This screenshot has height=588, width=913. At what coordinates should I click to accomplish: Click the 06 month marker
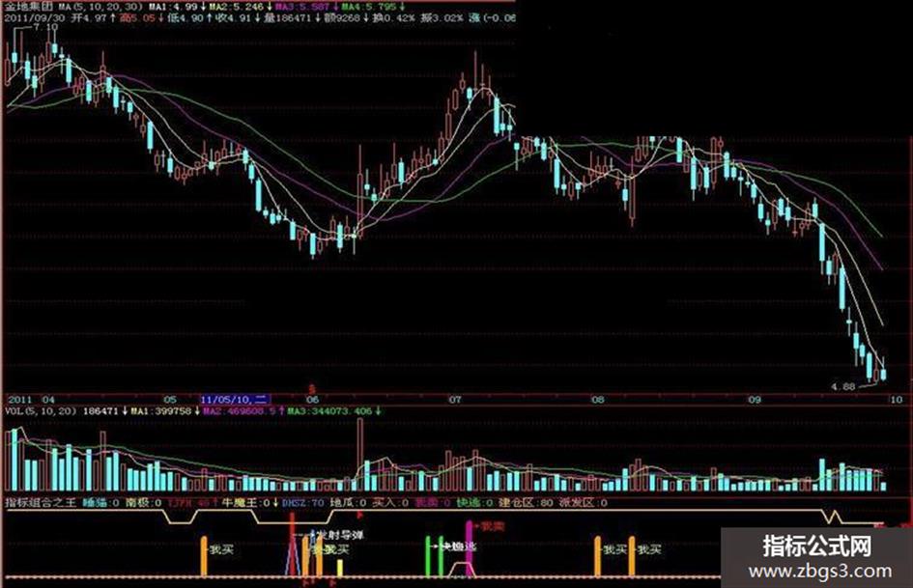click(x=313, y=400)
